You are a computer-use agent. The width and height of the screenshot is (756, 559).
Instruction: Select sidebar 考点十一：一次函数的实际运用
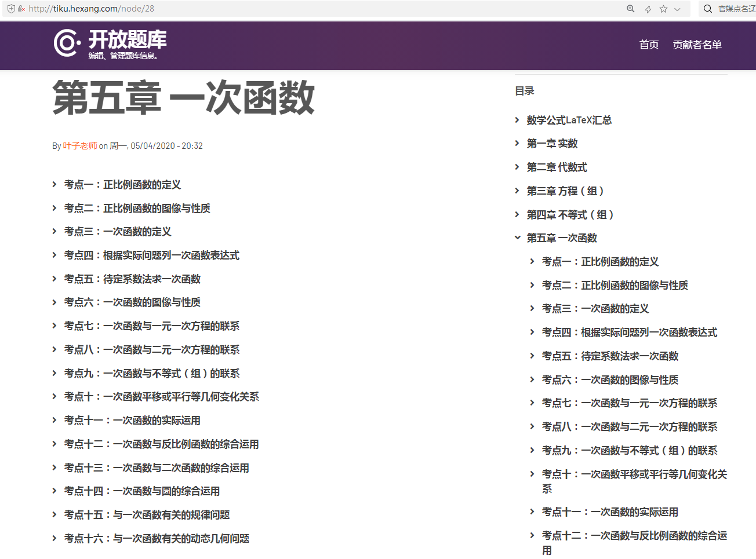pos(610,511)
